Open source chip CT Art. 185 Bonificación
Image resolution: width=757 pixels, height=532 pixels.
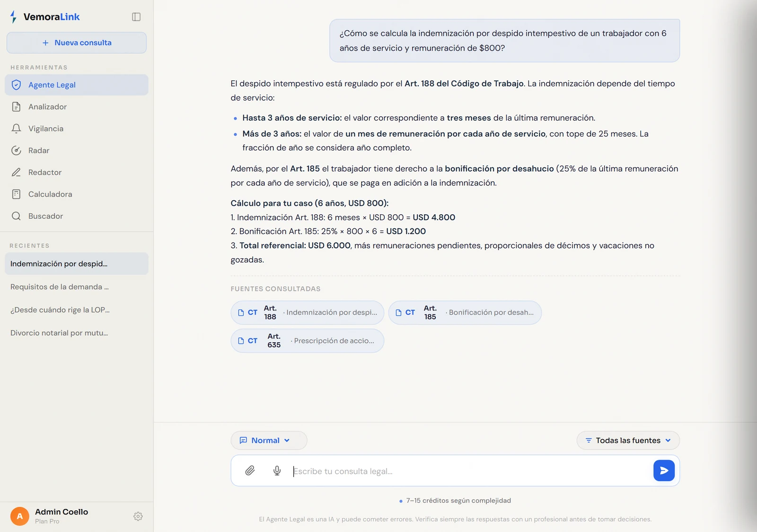[465, 313]
